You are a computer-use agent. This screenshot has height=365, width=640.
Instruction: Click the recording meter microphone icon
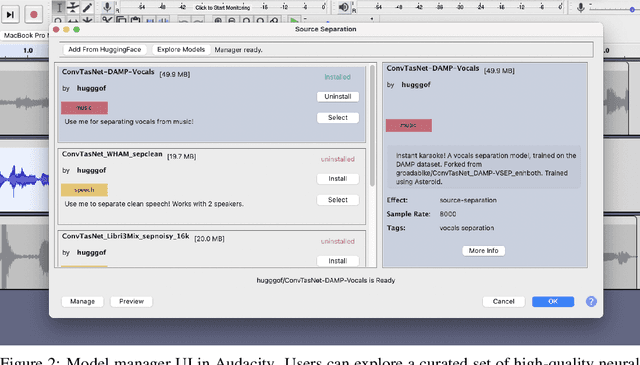(107, 7)
